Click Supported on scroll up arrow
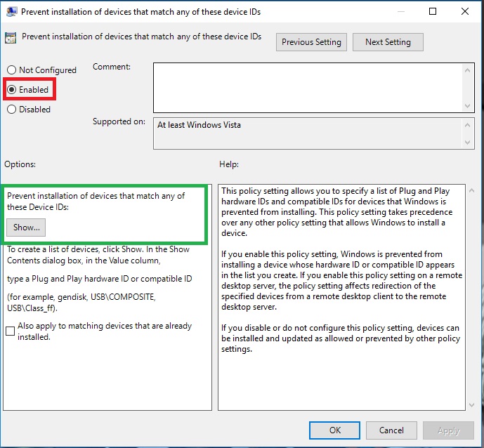Viewport: 484px width, 448px height. tap(467, 125)
